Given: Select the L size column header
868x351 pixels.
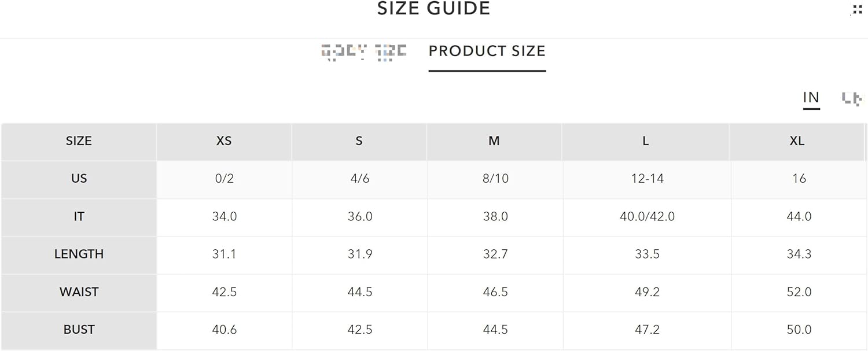Looking at the screenshot, I should 646,141.
